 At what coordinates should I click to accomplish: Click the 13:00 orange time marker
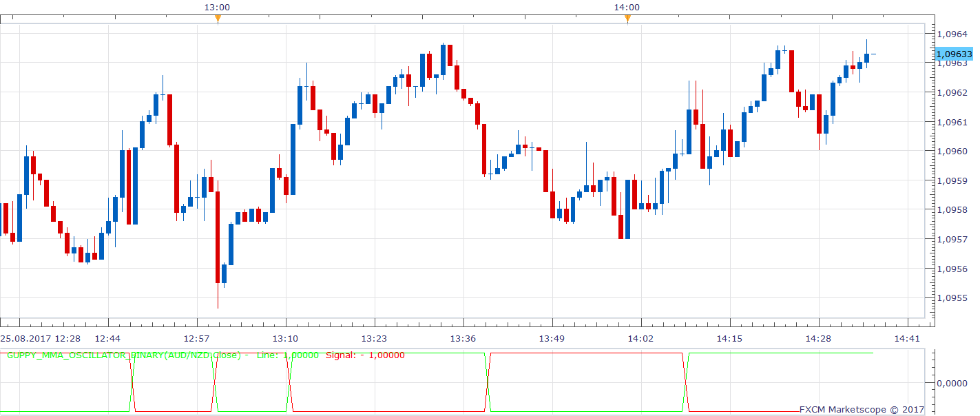click(218, 19)
